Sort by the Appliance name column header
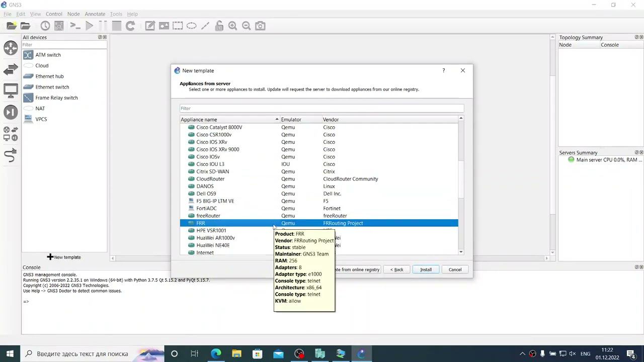Image resolution: width=644 pixels, height=362 pixels. 230,120
